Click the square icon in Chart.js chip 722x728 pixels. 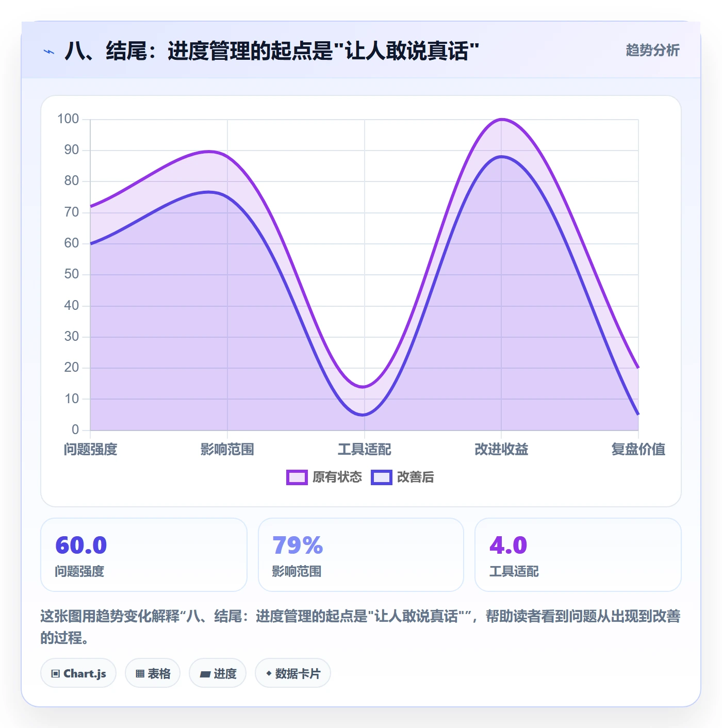coord(55,673)
